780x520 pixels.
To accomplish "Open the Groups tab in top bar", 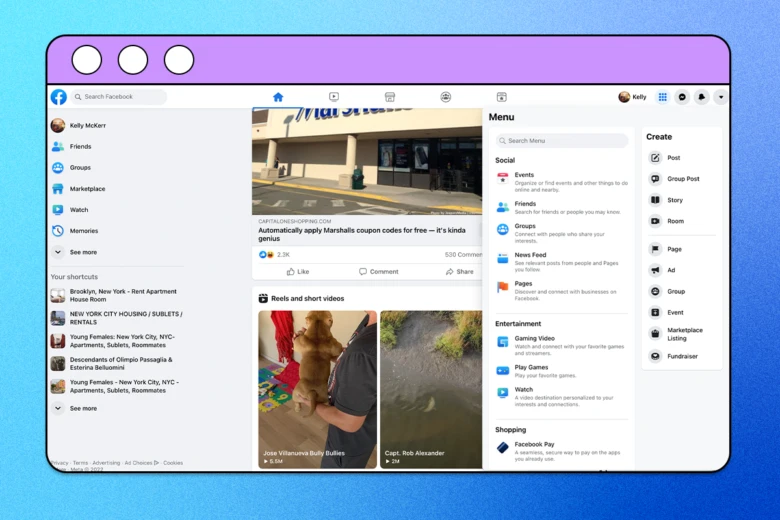I will 446,97.
